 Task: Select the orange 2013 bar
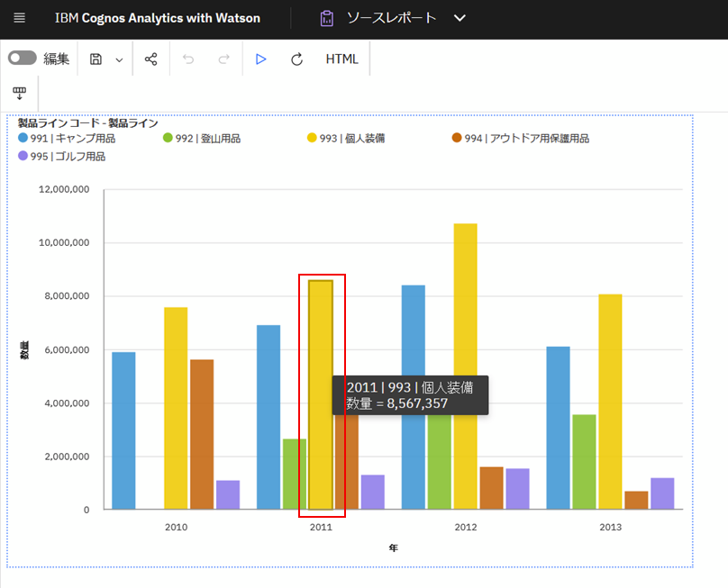point(636,501)
